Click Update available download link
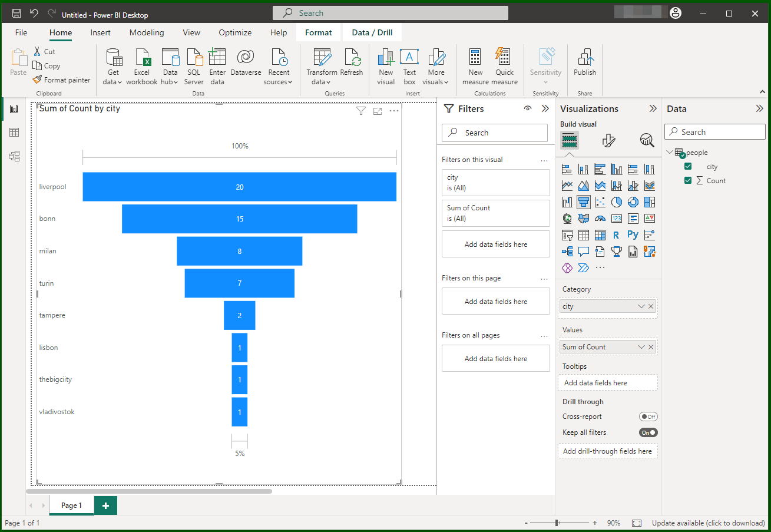Viewport: 771px width, 532px height. click(708, 523)
